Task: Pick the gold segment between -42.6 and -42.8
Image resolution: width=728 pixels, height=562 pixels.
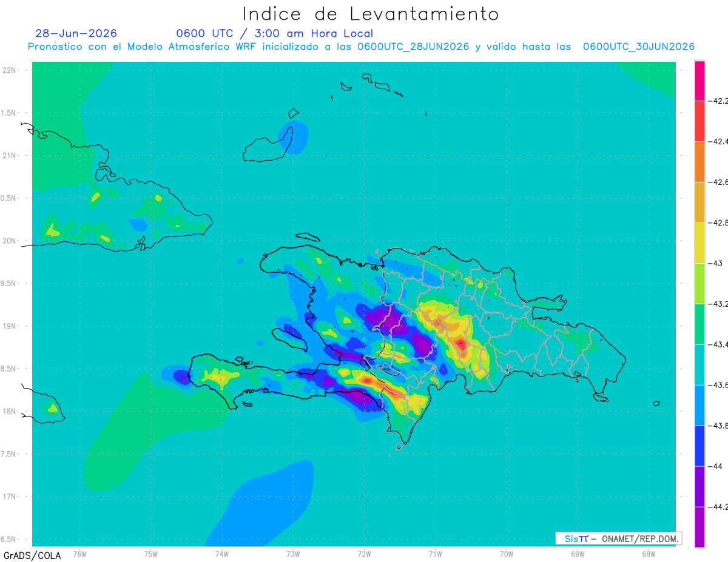Action: 699,202
